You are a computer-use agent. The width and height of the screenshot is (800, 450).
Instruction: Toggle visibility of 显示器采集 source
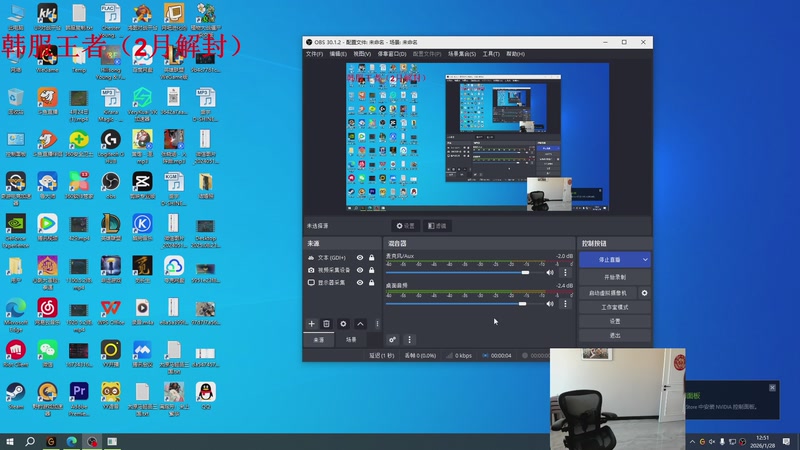[x=360, y=282]
